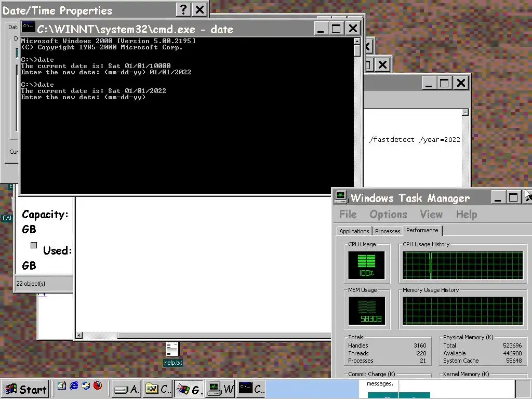Launch Internet Explorer from quick launch
This screenshot has width=532, height=399.
pyautogui.click(x=74, y=386)
